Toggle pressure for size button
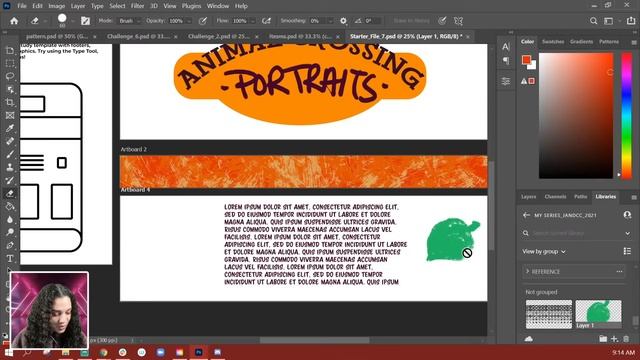Viewport: 640px width, 360px height. click(x=442, y=21)
